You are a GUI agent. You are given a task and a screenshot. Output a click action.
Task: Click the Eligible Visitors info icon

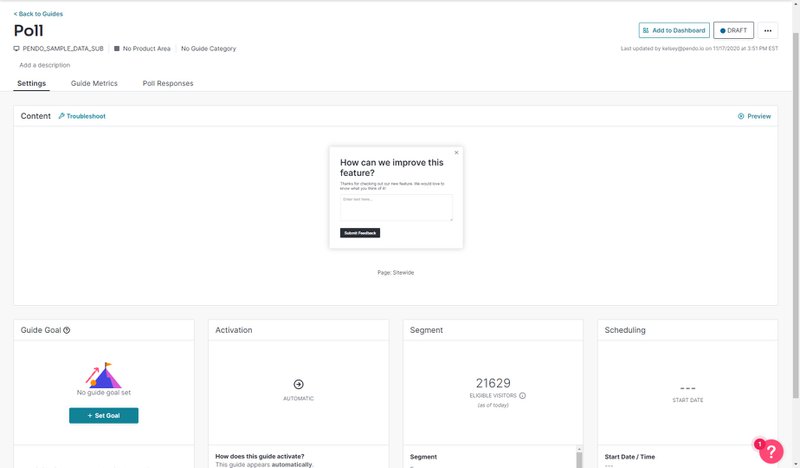coord(522,396)
